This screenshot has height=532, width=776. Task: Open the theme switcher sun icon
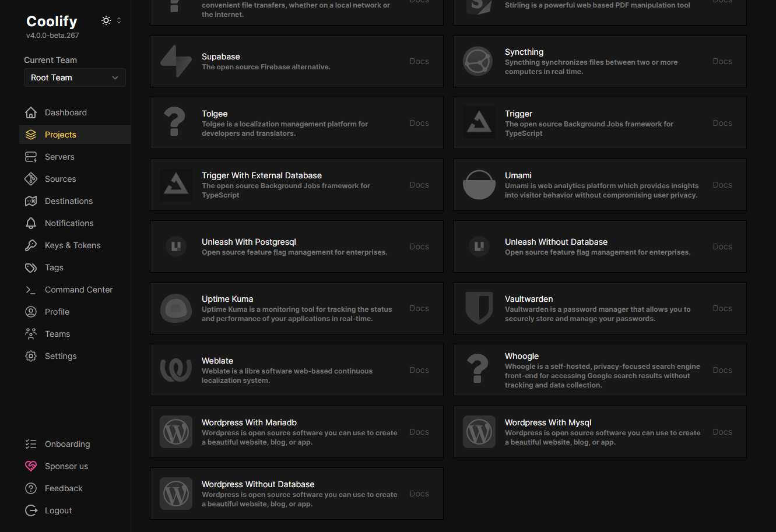(106, 20)
